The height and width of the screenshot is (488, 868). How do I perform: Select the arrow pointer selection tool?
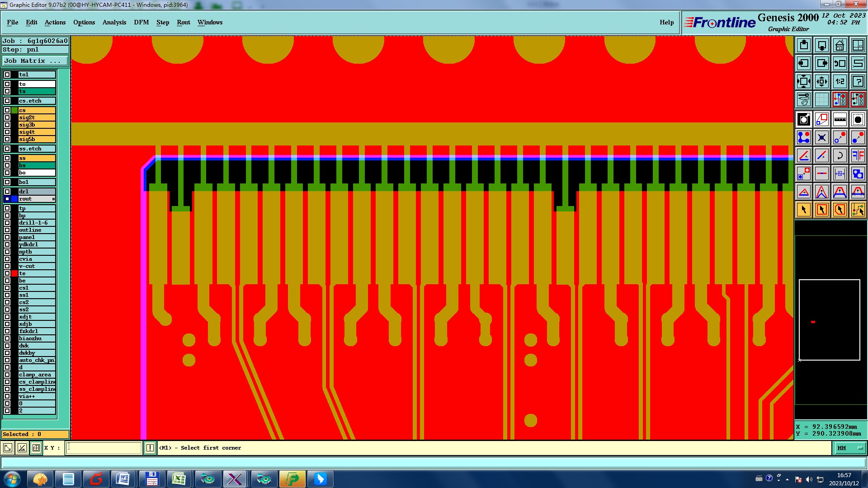click(x=804, y=210)
